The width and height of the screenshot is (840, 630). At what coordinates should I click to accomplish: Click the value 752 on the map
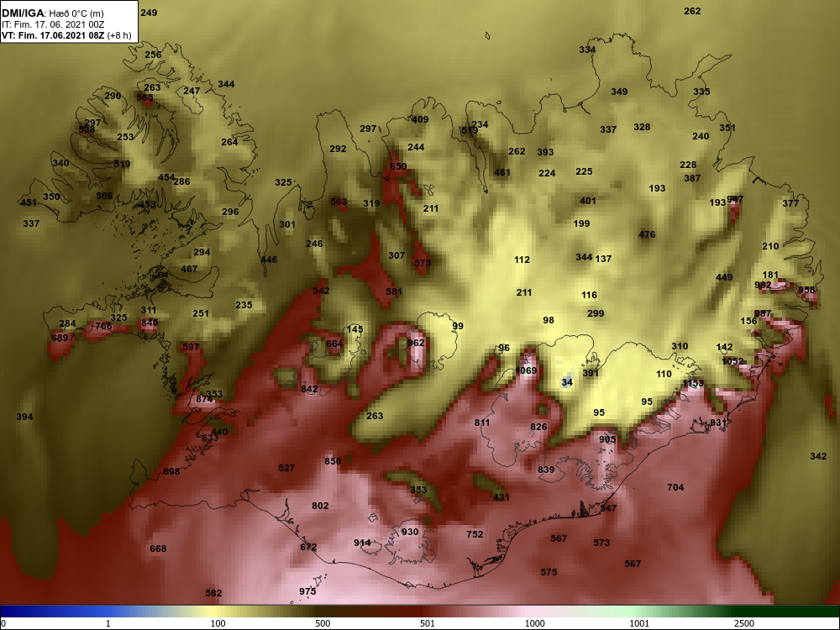(475, 534)
